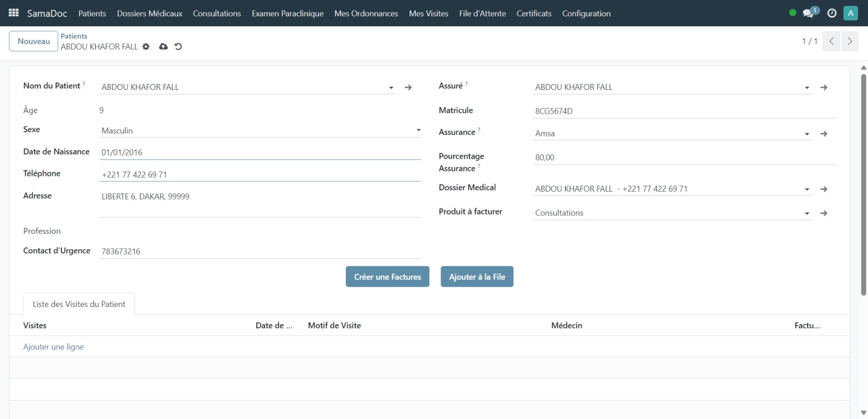Click the Téléphone input field
Screen dimensions: 868x419
click(260, 174)
